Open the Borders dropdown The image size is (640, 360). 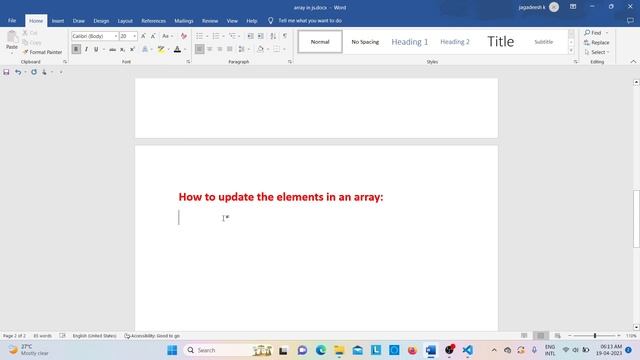pyautogui.click(x=284, y=49)
